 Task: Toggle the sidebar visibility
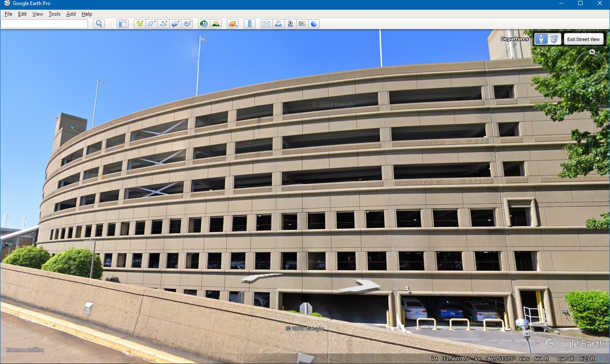click(x=122, y=24)
